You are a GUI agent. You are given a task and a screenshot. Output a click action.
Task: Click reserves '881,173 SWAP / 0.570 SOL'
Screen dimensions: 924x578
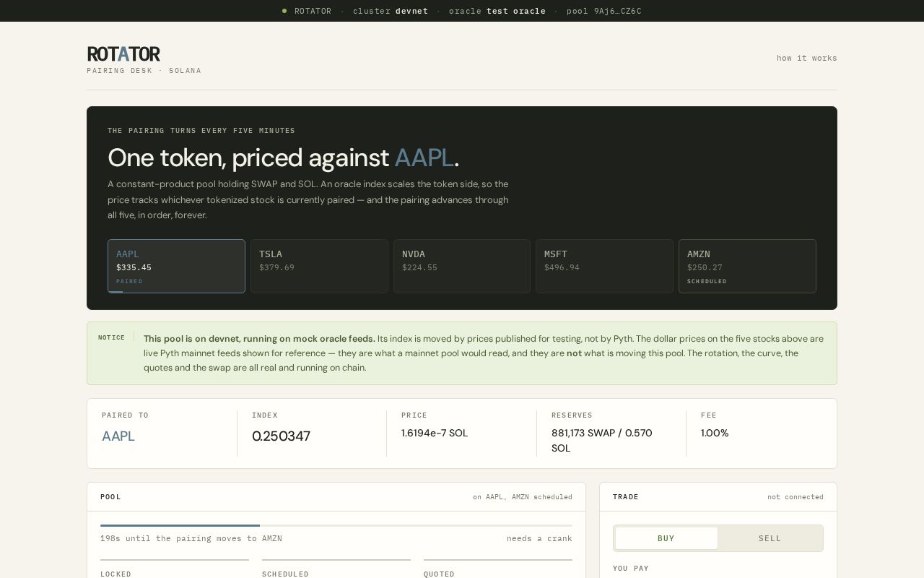[x=602, y=441]
